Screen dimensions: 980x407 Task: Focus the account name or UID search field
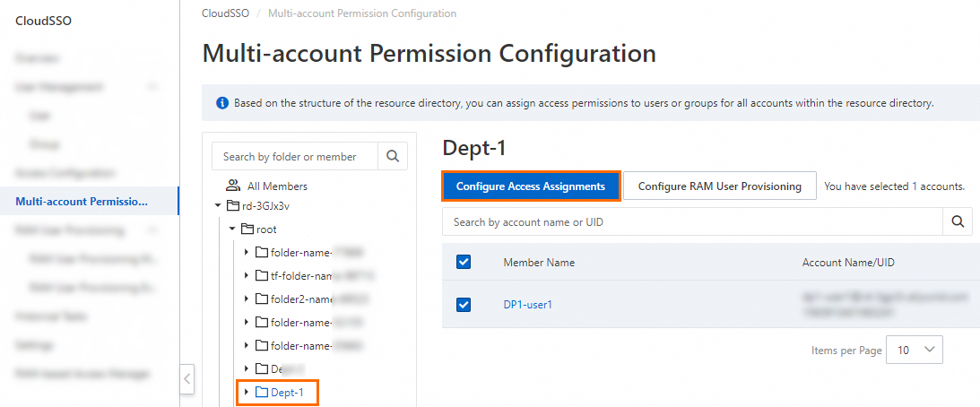(x=692, y=221)
